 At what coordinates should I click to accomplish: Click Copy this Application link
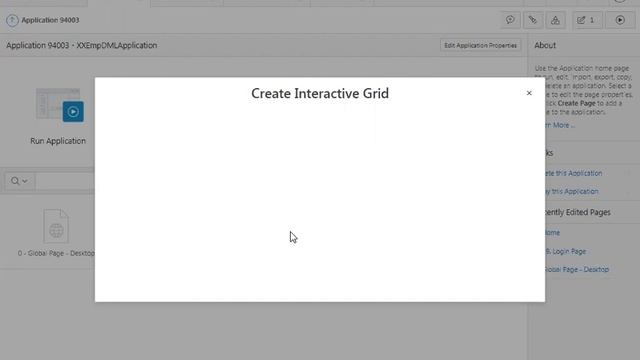[571, 191]
